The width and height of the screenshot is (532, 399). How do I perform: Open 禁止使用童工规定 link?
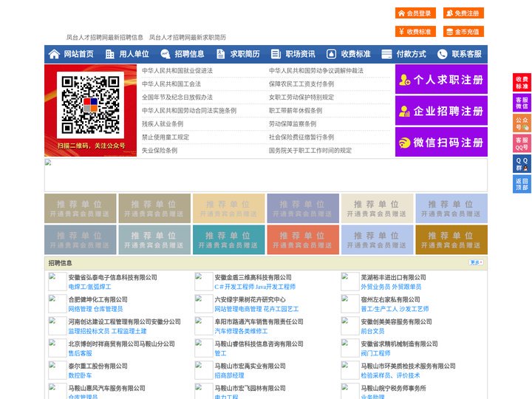pos(166,137)
